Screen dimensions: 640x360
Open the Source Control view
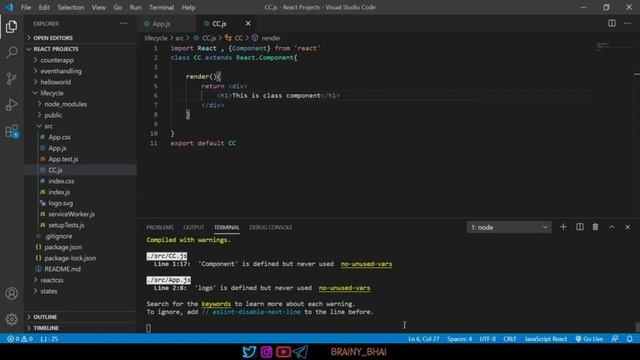point(11,78)
